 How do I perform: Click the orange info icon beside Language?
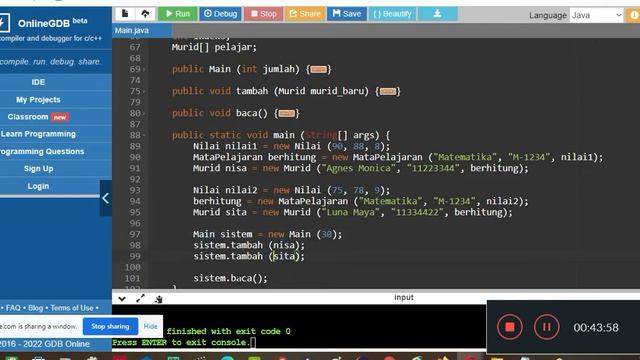pos(634,16)
